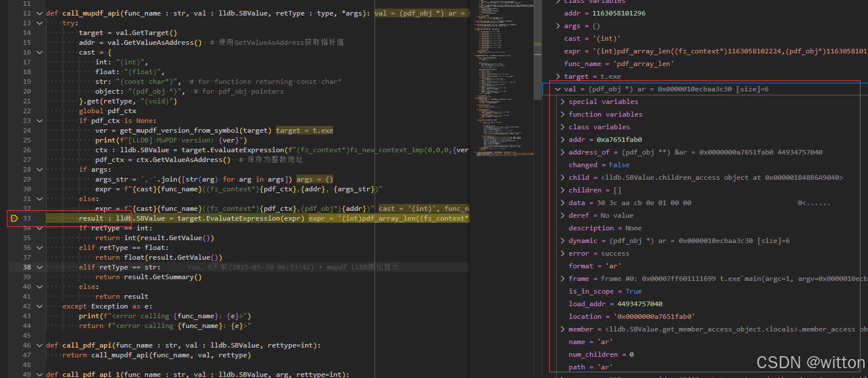Viewport: 868px width, 378px height.
Task: Click the debug execution arrow at line 33
Action: (14, 219)
